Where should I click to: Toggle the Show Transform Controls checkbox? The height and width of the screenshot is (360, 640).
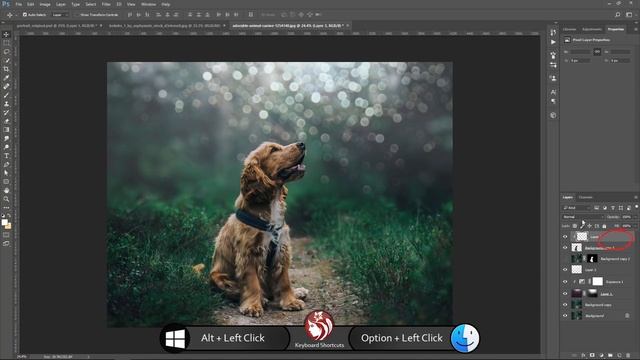point(76,15)
